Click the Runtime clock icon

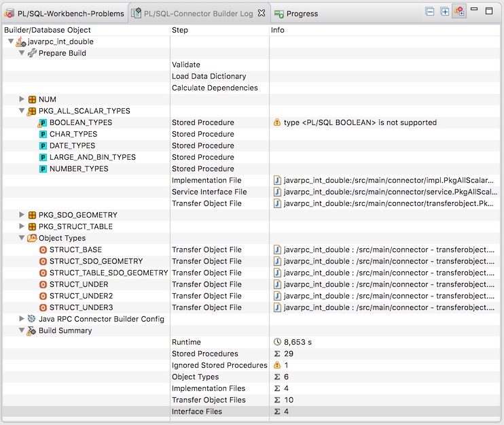click(277, 342)
